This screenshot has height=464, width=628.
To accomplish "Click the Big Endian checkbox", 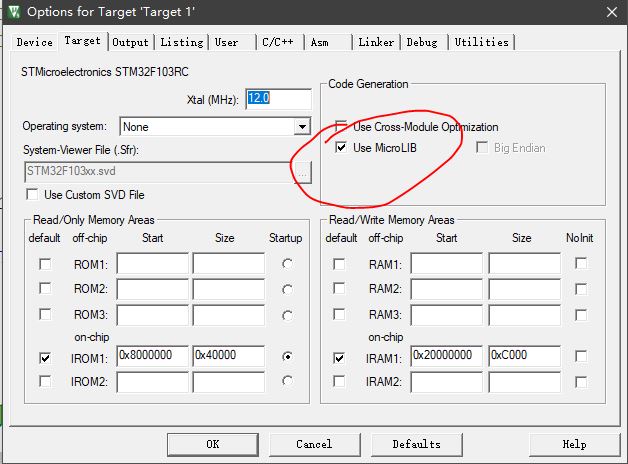I will [482, 147].
